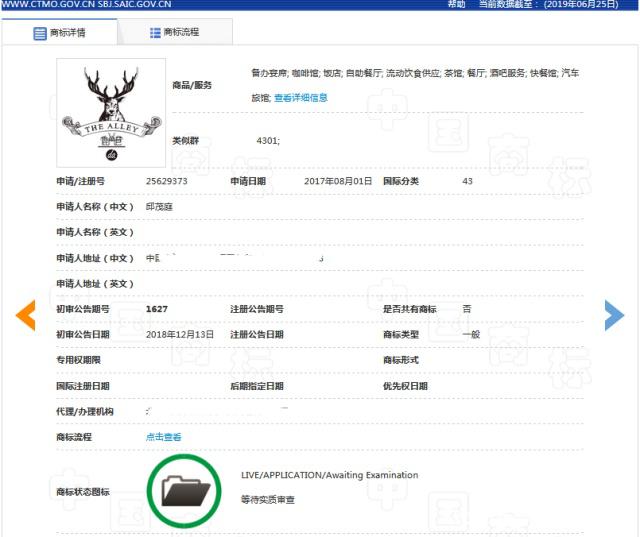The height and width of the screenshot is (537, 640).
Task: Select application date 2017年08月01日
Action: [x=338, y=181]
